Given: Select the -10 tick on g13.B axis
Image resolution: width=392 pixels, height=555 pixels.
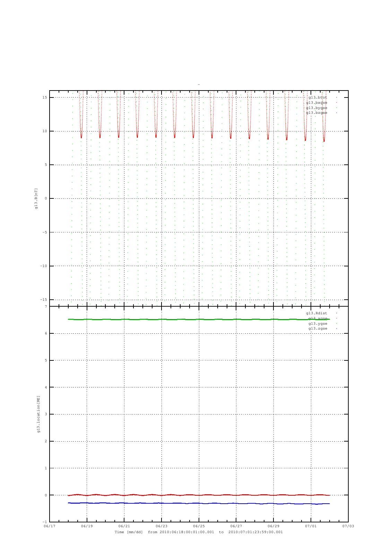Looking at the screenshot, I should [43, 266].
